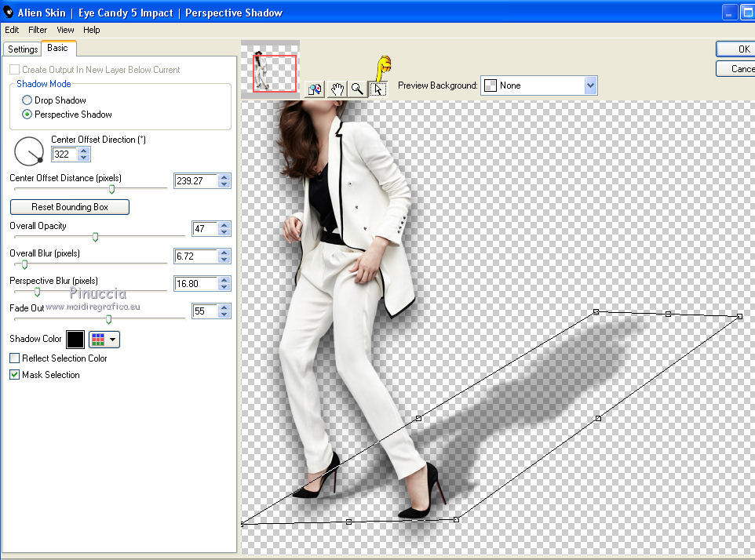Screen dimensions: 755x560
Task: Uncheck the Mask Selection checkbox
Action: (15, 375)
